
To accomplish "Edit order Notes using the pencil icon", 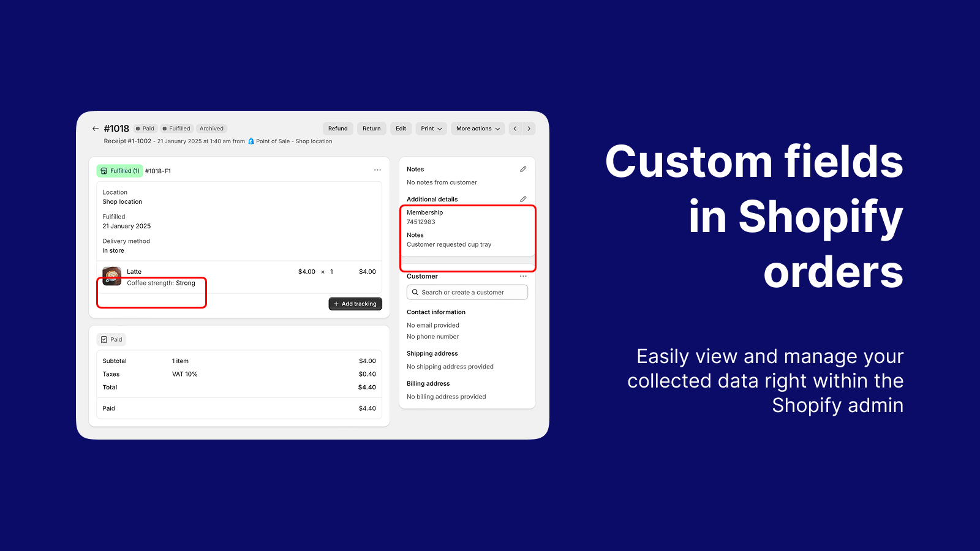I will (522, 169).
